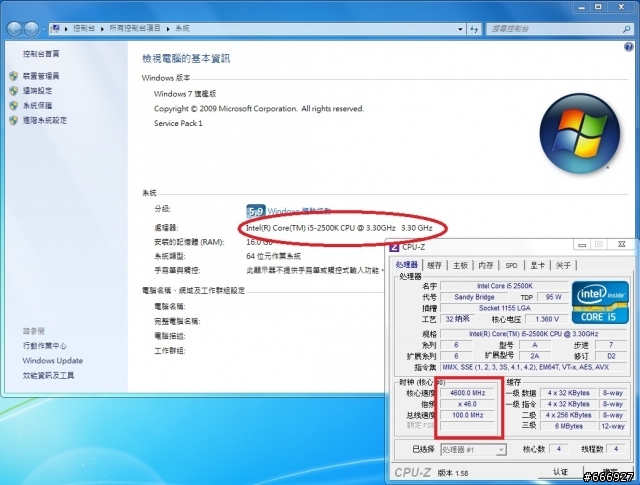640x485 pixels.
Task: Click the D2 revision value
Action: coord(611,356)
